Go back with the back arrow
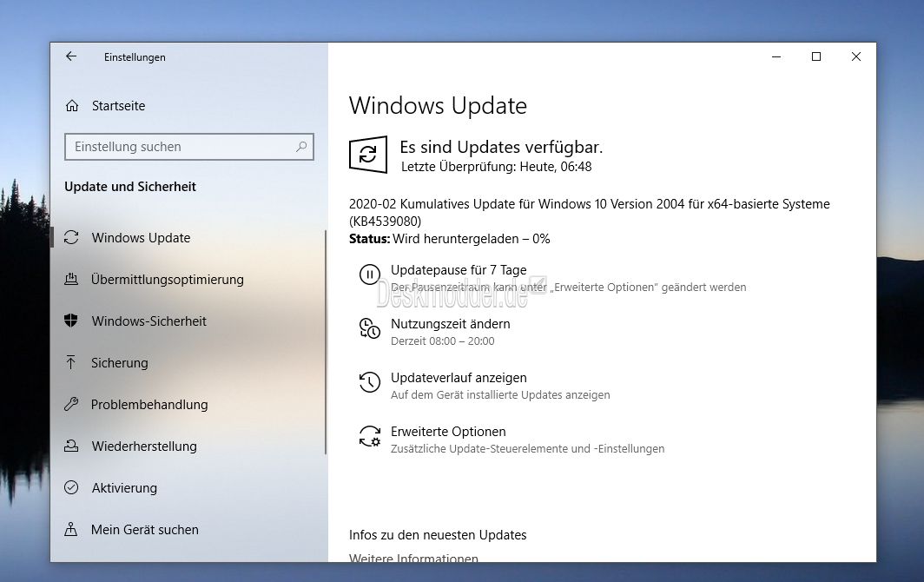 [x=71, y=56]
